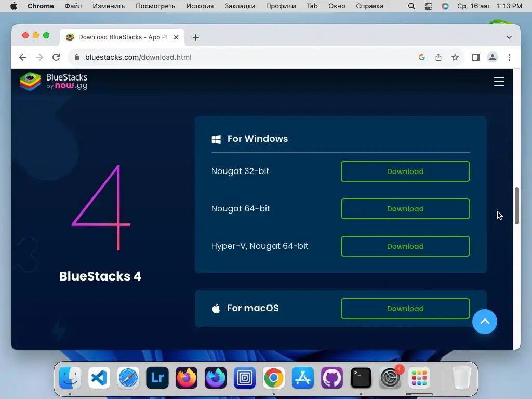Image resolution: width=532 pixels, height=399 pixels.
Task: Download BlueStacks 4 for macOS
Action: (x=405, y=309)
